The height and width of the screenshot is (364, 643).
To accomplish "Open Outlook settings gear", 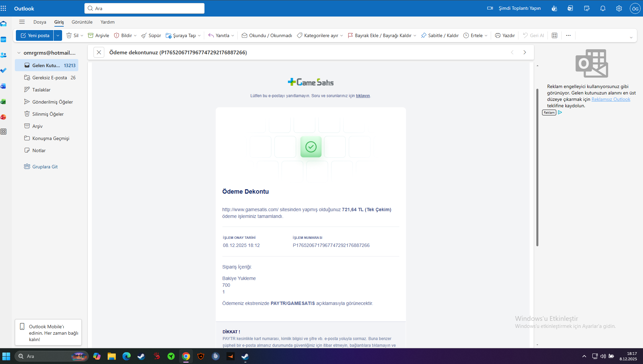I will (x=619, y=8).
